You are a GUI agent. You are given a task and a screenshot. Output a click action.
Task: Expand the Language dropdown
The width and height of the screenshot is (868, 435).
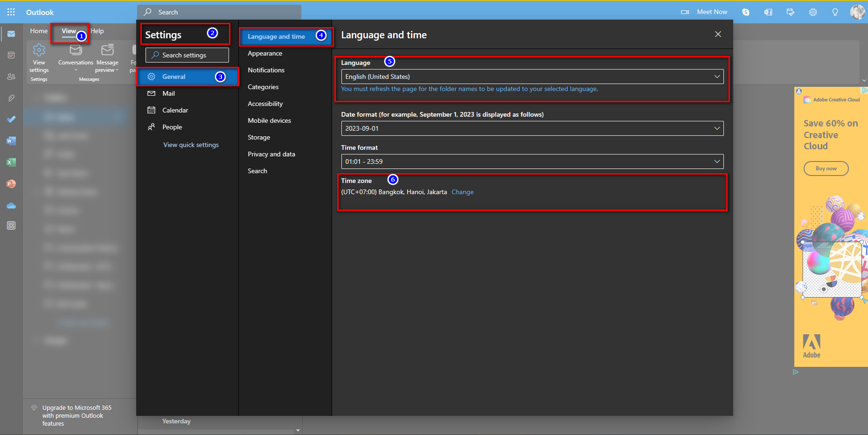pos(532,77)
